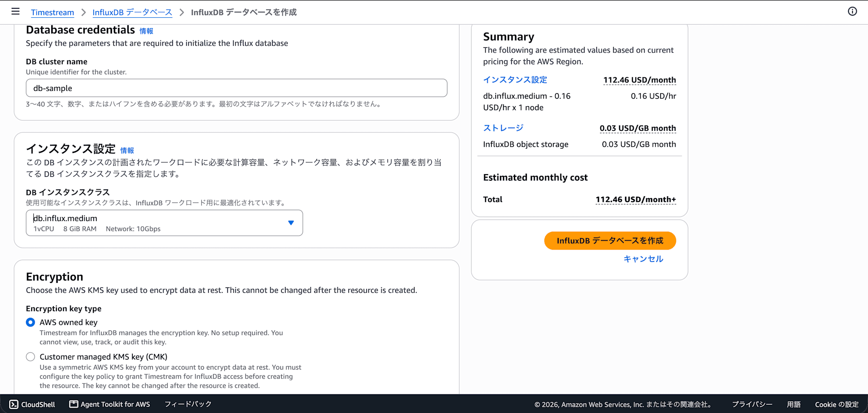The height and width of the screenshot is (413, 868).
Task: Click the InfluxDB データベースを作成 breadcrumb text
Action: [x=243, y=12]
